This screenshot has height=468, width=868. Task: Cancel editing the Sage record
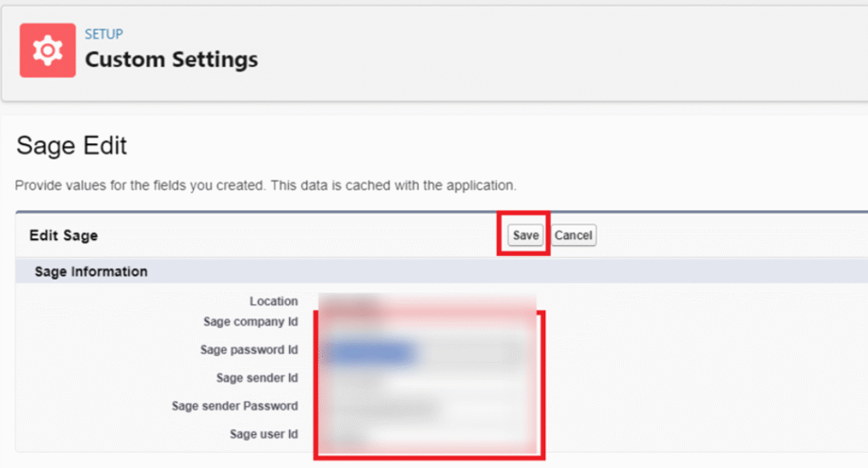(574, 235)
